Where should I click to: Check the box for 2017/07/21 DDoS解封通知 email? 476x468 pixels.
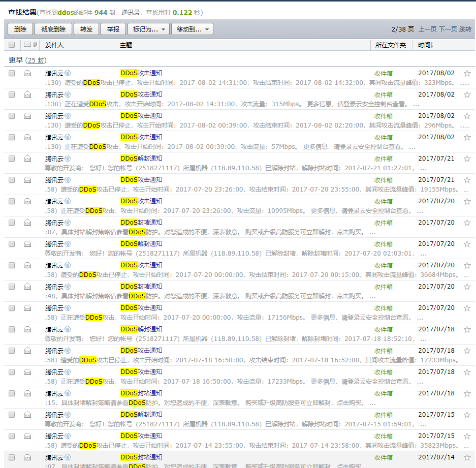click(x=12, y=159)
